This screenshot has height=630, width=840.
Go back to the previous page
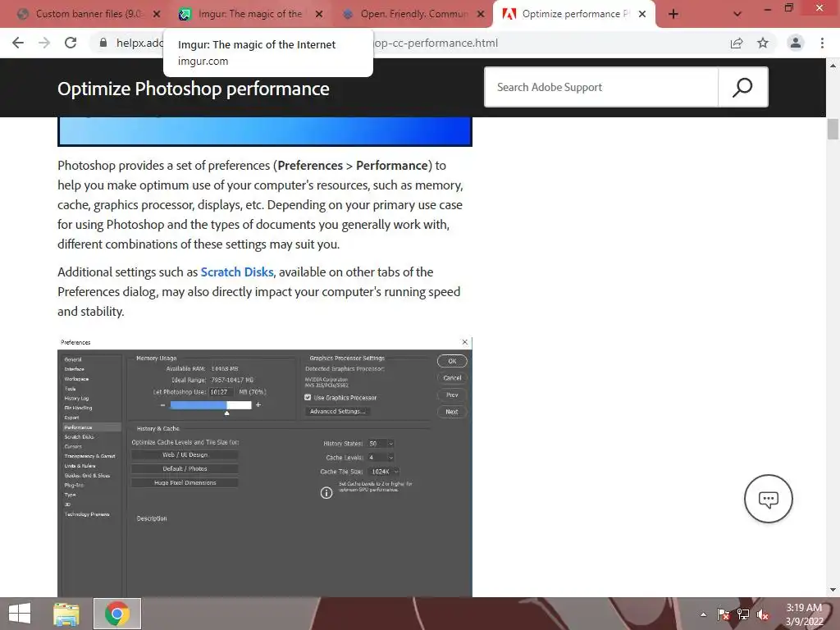point(18,43)
